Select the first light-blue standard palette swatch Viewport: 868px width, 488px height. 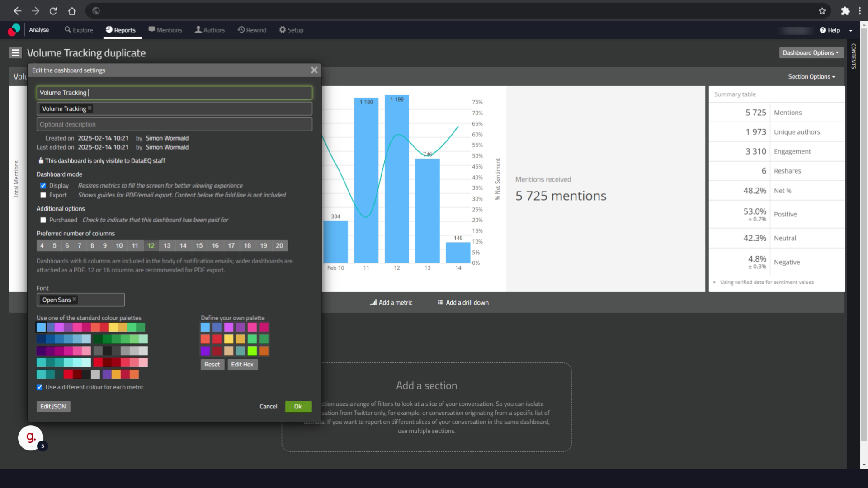[41, 327]
